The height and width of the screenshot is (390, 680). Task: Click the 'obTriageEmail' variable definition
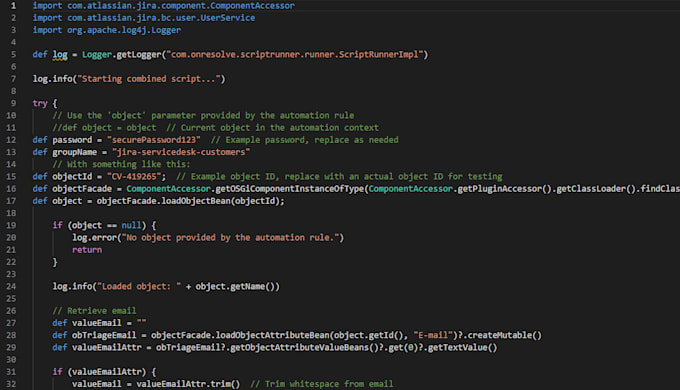(x=104, y=335)
